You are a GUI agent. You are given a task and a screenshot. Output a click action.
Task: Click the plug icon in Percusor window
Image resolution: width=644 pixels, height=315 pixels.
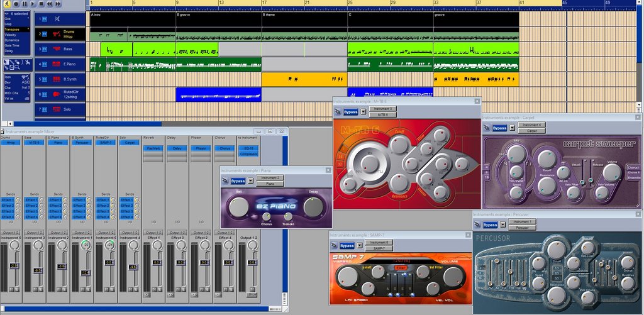coord(477,224)
